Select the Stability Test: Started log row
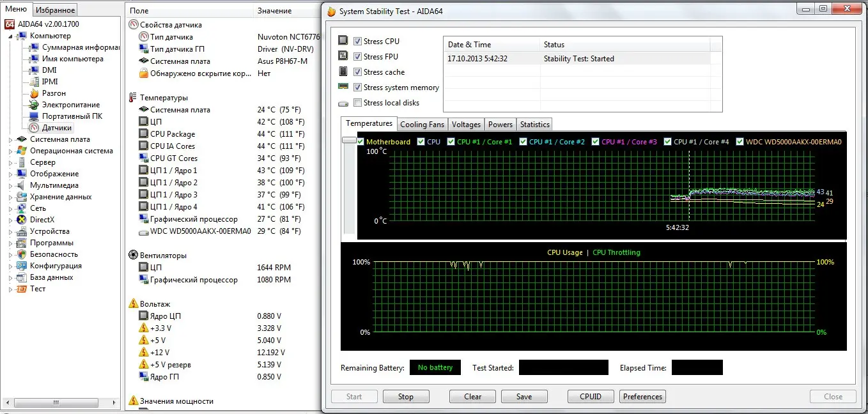The width and height of the screenshot is (868, 414). coord(578,59)
